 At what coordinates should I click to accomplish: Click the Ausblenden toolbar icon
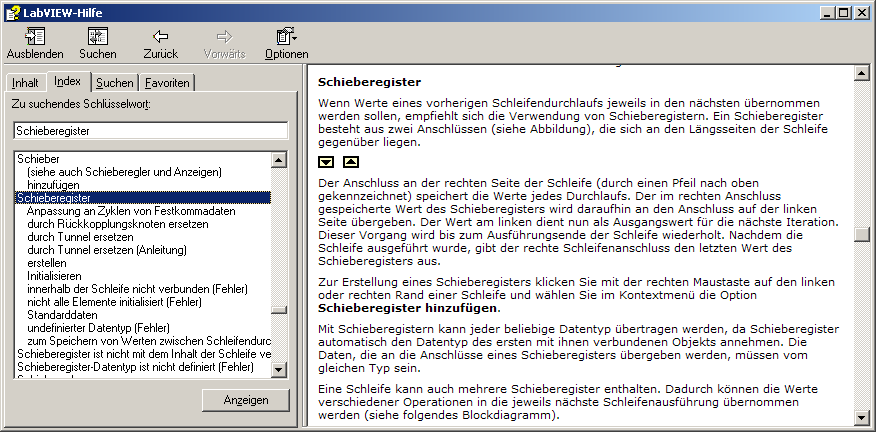tap(35, 37)
